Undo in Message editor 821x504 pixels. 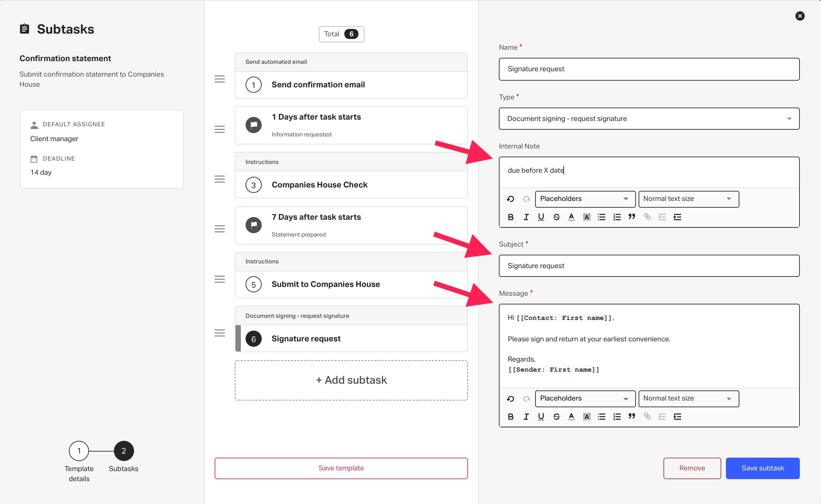pyautogui.click(x=511, y=399)
